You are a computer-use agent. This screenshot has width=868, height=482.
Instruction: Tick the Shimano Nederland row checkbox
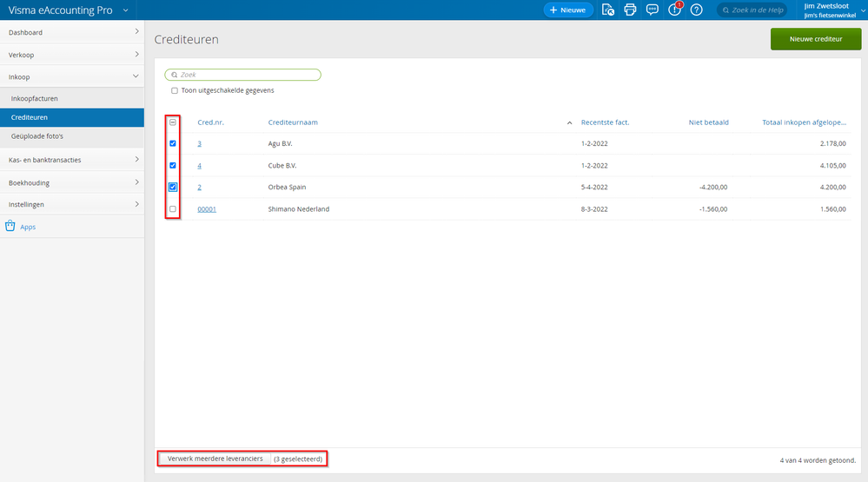pyautogui.click(x=173, y=209)
